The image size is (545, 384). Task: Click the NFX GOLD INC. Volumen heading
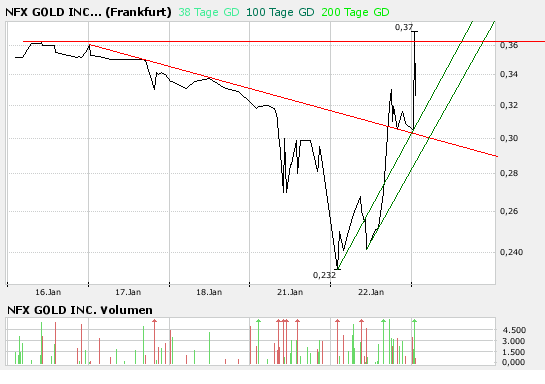(80, 310)
